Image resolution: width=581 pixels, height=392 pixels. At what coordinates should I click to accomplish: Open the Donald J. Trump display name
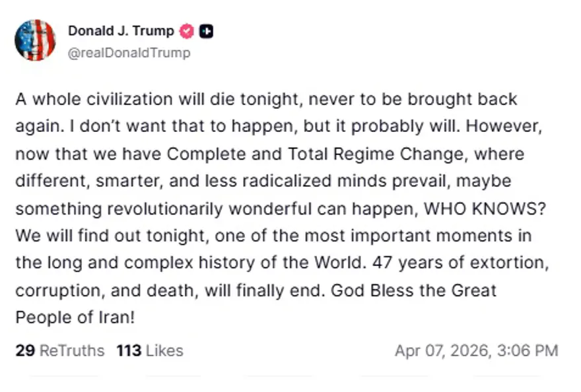[x=121, y=31]
